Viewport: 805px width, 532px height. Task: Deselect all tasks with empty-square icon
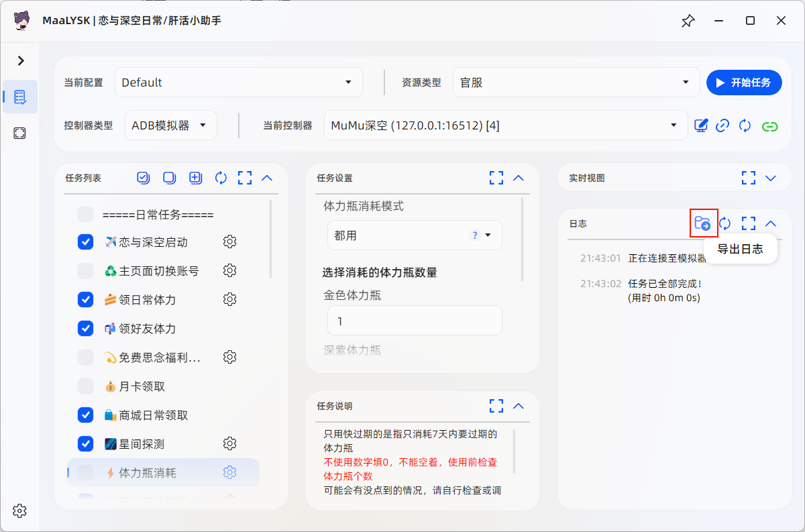pyautogui.click(x=169, y=178)
